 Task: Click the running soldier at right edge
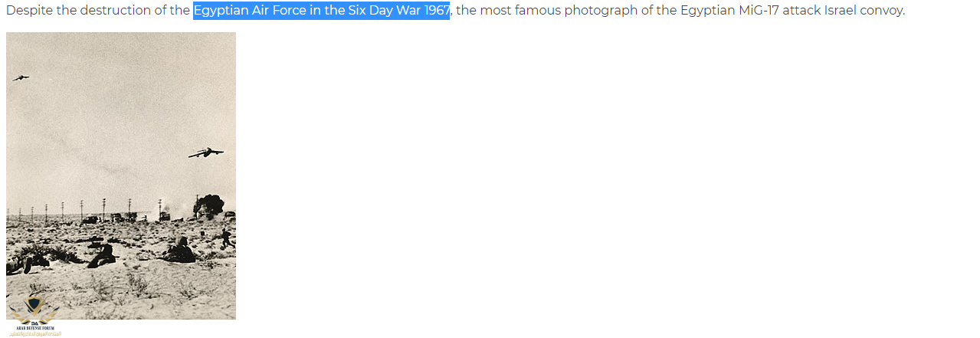[225, 238]
